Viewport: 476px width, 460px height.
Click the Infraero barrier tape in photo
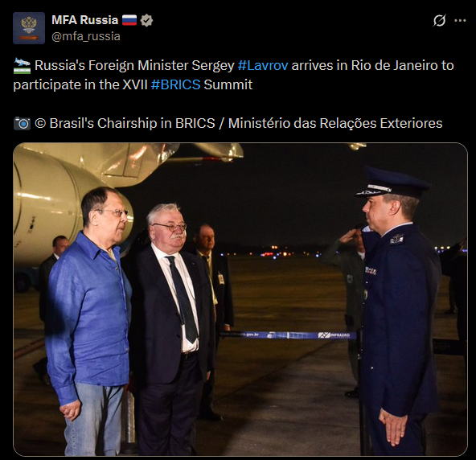289,335
